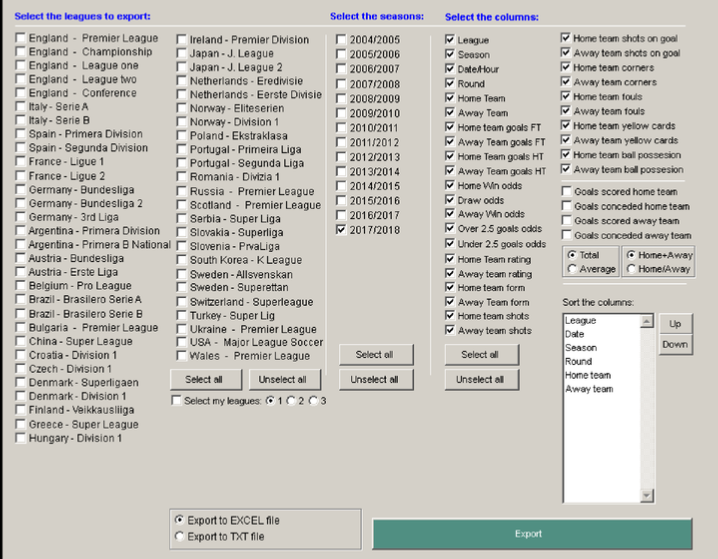Image resolution: width=718 pixels, height=559 pixels.
Task: Select Portugal - Primeira Liga league
Action: (182, 149)
